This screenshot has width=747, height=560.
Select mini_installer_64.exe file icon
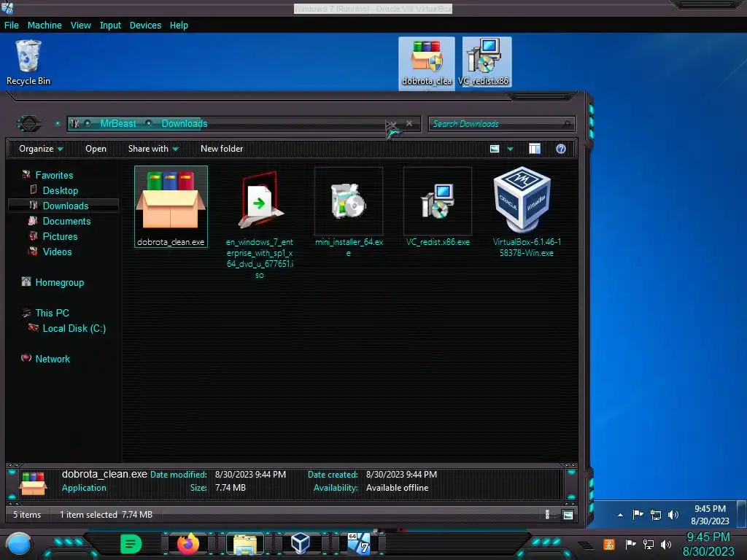(x=349, y=212)
